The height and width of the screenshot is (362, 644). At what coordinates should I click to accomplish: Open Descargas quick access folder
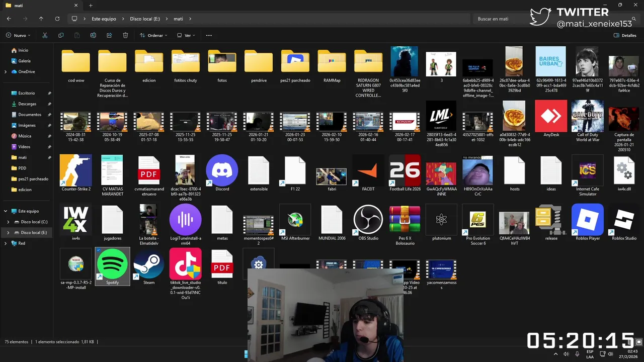tap(27, 104)
